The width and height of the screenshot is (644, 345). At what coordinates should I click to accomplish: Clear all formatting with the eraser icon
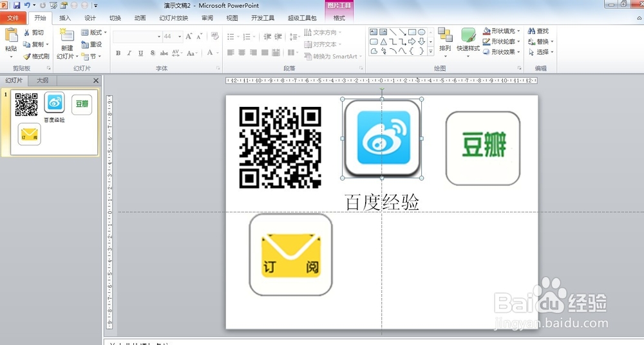point(215,36)
